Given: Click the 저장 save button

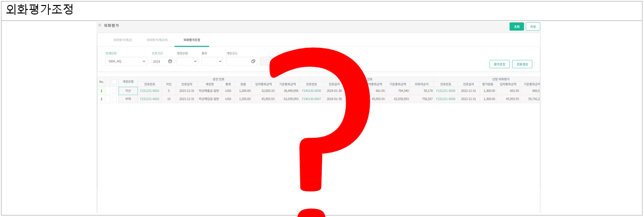Looking at the screenshot, I should pos(533,27).
